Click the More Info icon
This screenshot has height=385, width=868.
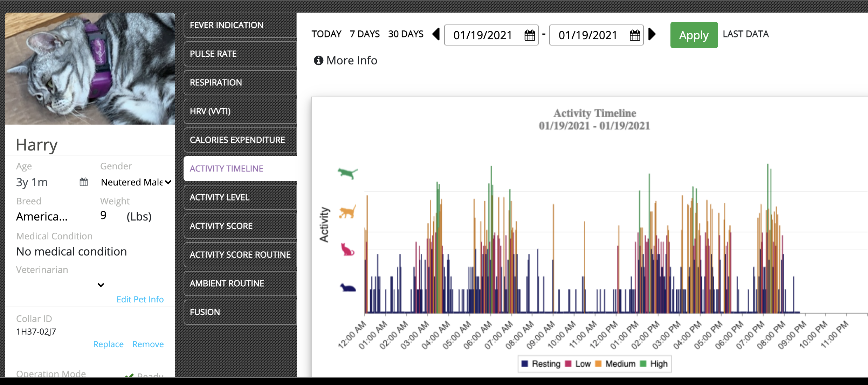318,61
